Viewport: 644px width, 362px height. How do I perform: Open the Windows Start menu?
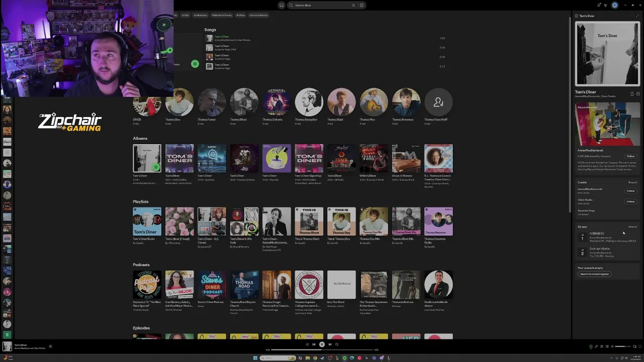[255, 358]
